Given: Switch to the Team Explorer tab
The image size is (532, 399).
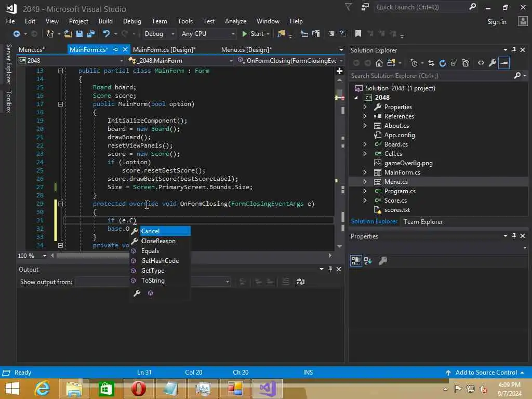Looking at the screenshot, I should pyautogui.click(x=423, y=221).
